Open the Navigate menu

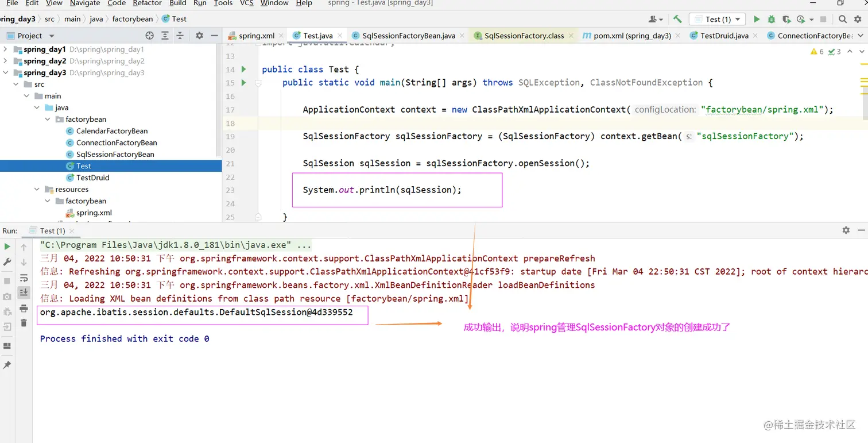point(85,3)
